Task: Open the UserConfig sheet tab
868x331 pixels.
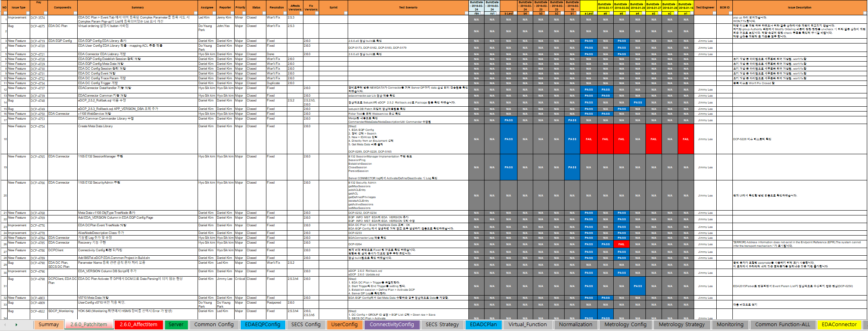Action: coord(344,325)
